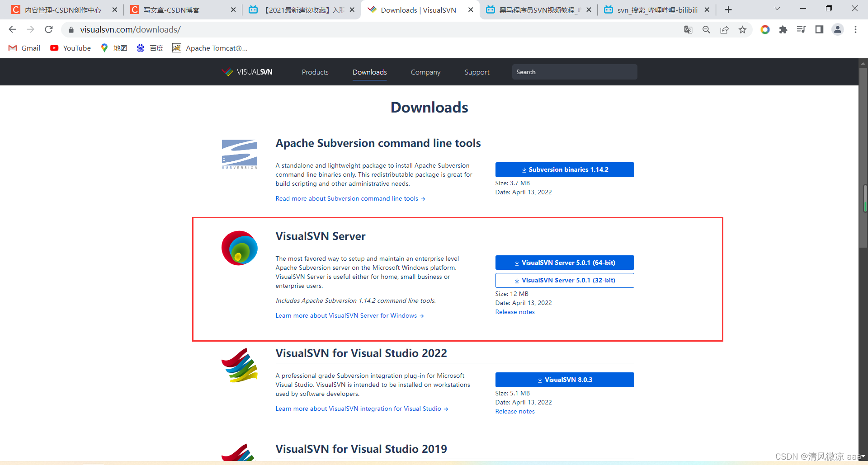The image size is (868, 465).
Task: Open Release notes for VisualSVN 8.0.3
Action: click(515, 411)
